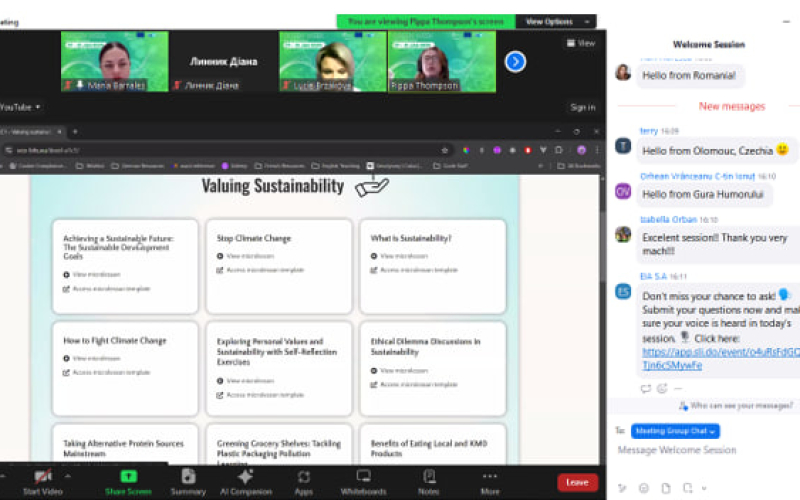
Task: Click Benefits of Eating Local card title
Action: tap(429, 448)
